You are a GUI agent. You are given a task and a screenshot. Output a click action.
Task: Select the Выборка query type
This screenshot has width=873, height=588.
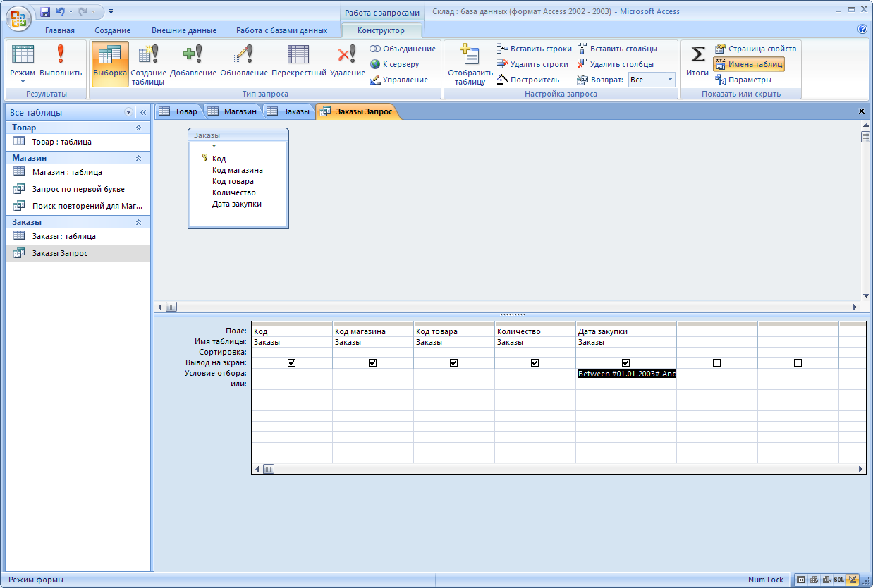tap(109, 63)
